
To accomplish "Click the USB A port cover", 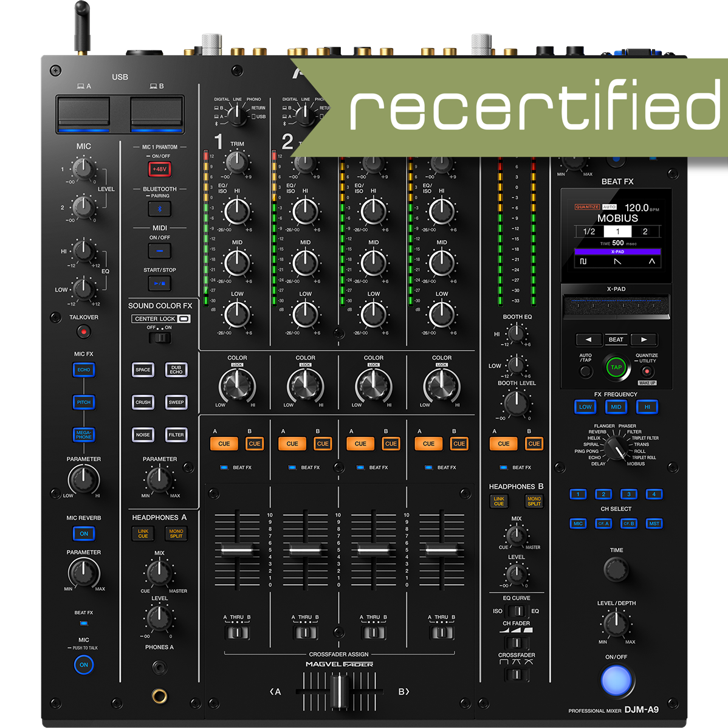I will click(x=84, y=114).
